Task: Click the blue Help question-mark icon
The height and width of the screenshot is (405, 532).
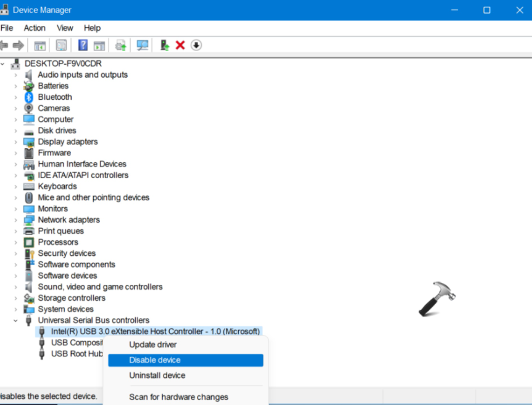Action: [x=83, y=45]
